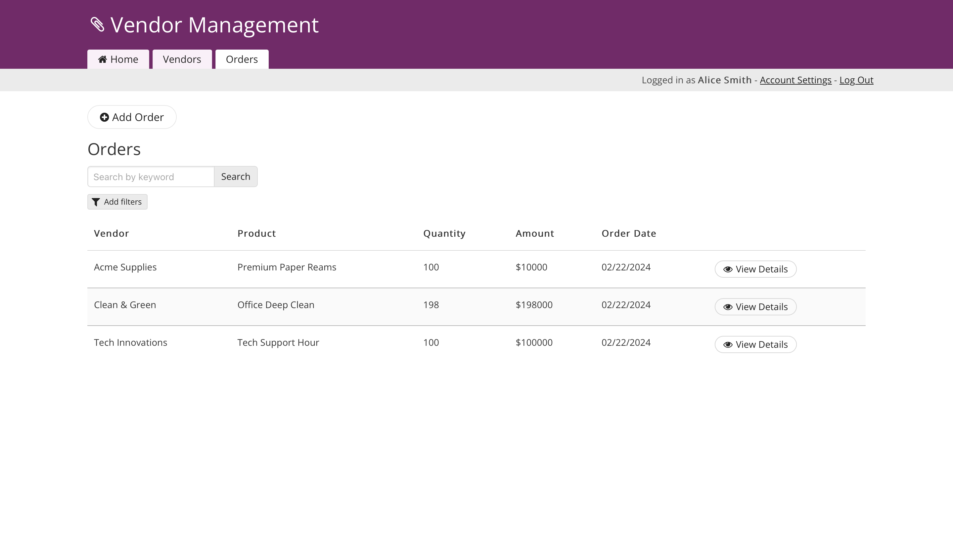Open the Home tab
Image resolution: width=953 pixels, height=560 pixels.
[118, 59]
